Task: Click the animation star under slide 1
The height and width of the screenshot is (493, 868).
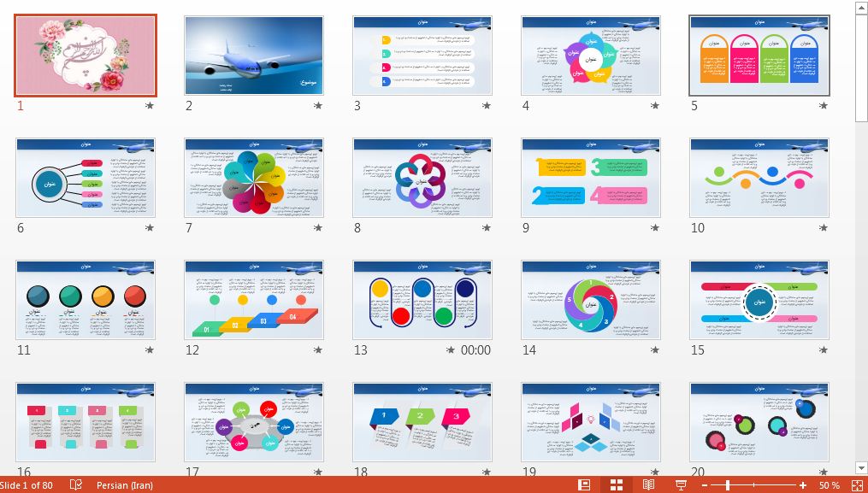Action: 150,106
